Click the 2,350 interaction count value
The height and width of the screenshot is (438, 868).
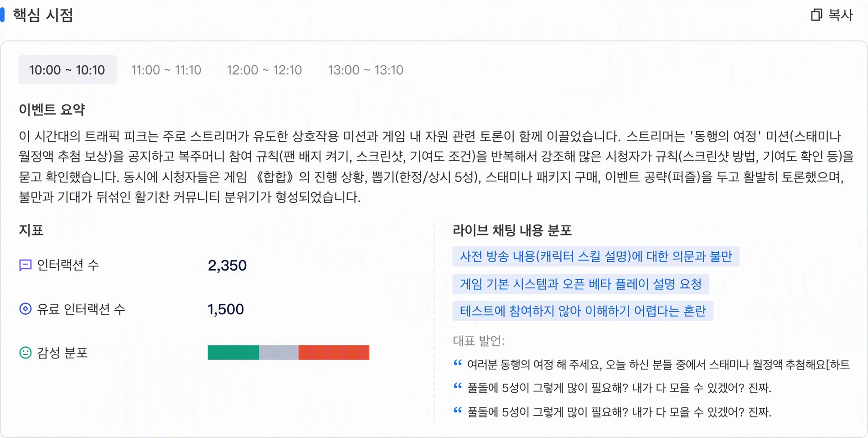227,266
